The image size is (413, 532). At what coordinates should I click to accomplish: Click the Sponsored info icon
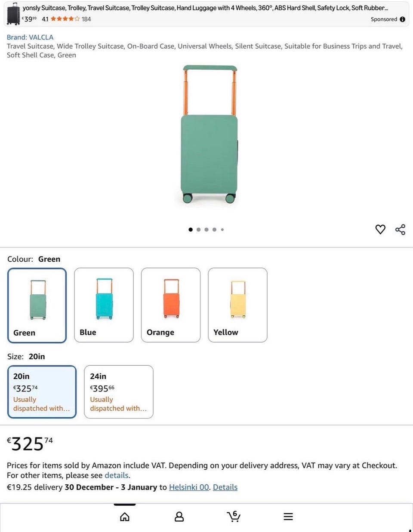(x=402, y=19)
